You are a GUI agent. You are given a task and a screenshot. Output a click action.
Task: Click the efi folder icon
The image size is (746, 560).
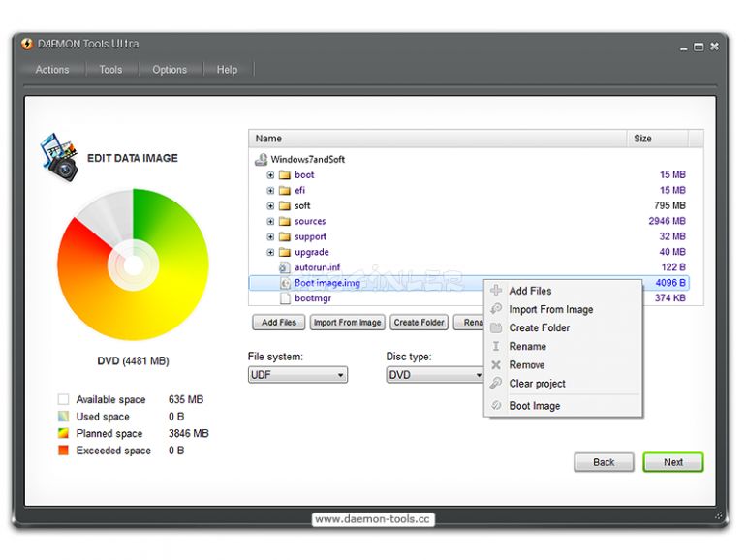pyautogui.click(x=285, y=190)
